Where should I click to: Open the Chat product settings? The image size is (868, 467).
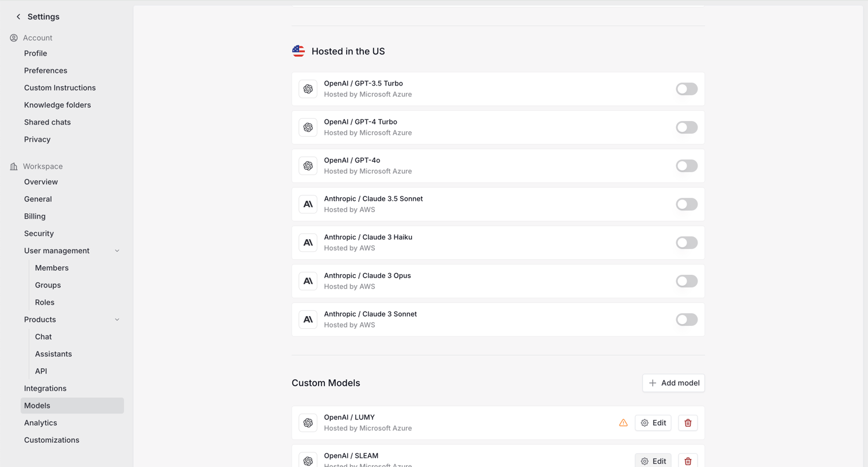(43, 337)
